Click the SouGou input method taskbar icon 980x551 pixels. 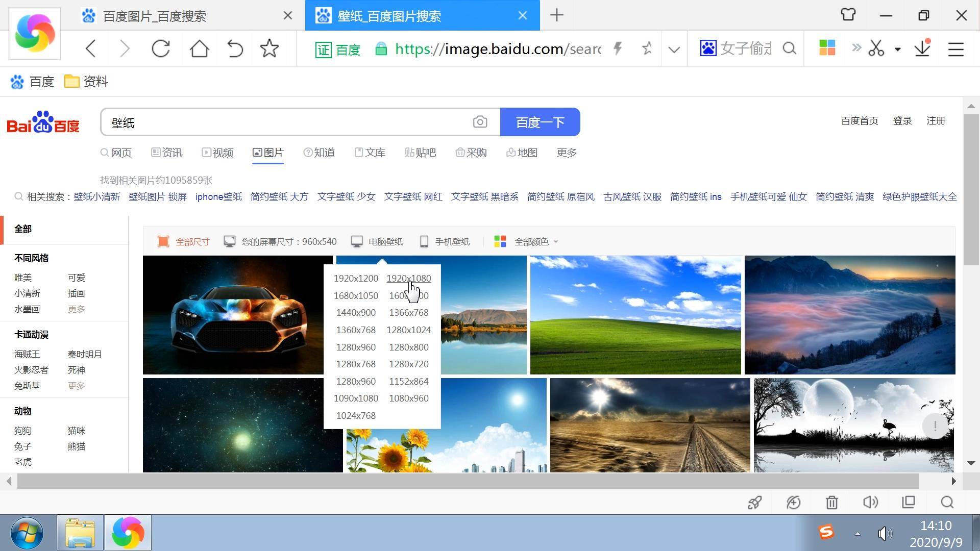[826, 533]
